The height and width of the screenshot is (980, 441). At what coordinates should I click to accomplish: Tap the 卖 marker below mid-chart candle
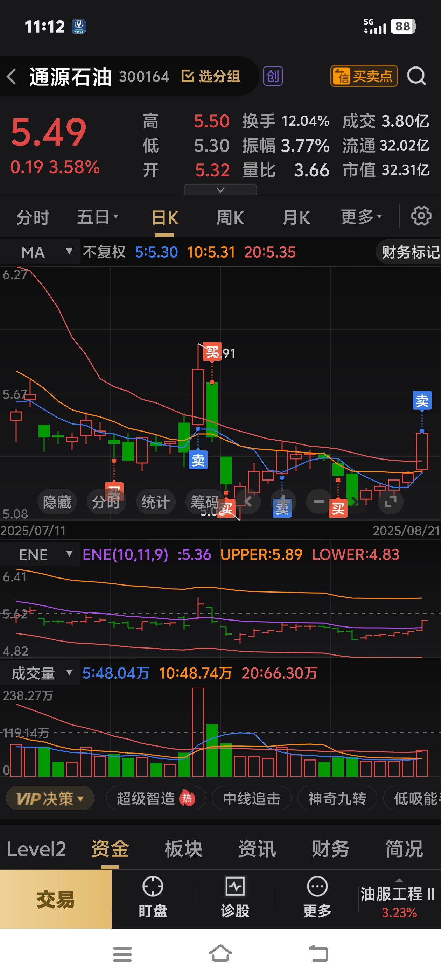tap(198, 460)
